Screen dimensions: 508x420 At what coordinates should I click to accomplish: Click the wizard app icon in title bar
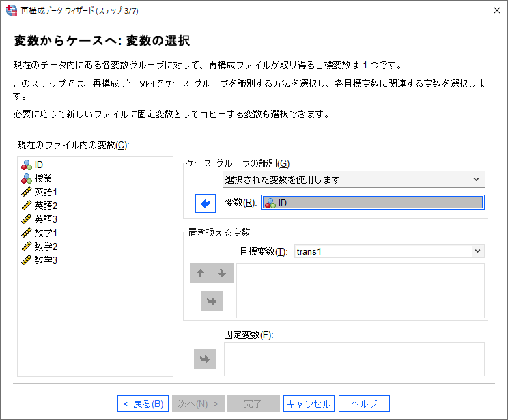[12, 11]
